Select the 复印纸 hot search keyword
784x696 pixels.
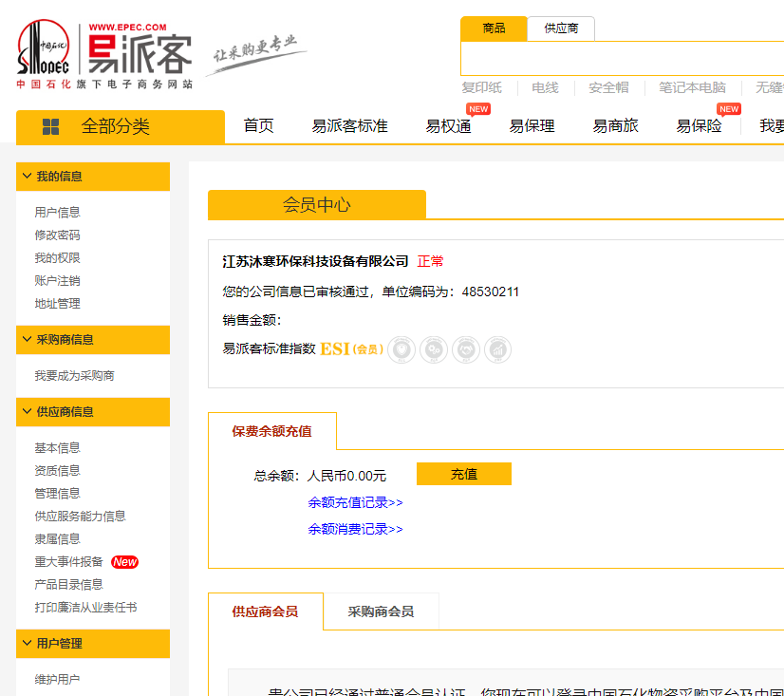point(481,87)
